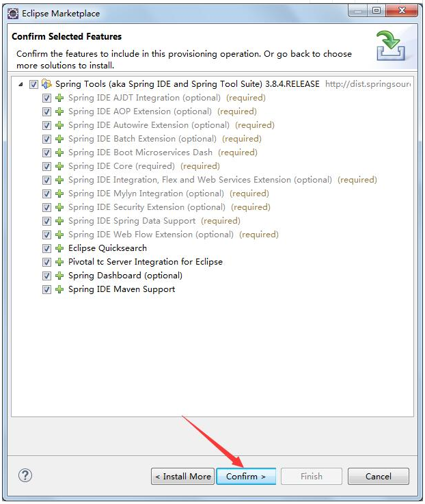Click the install wizard banner icon
Screen dimensions: 425x504
click(x=391, y=46)
